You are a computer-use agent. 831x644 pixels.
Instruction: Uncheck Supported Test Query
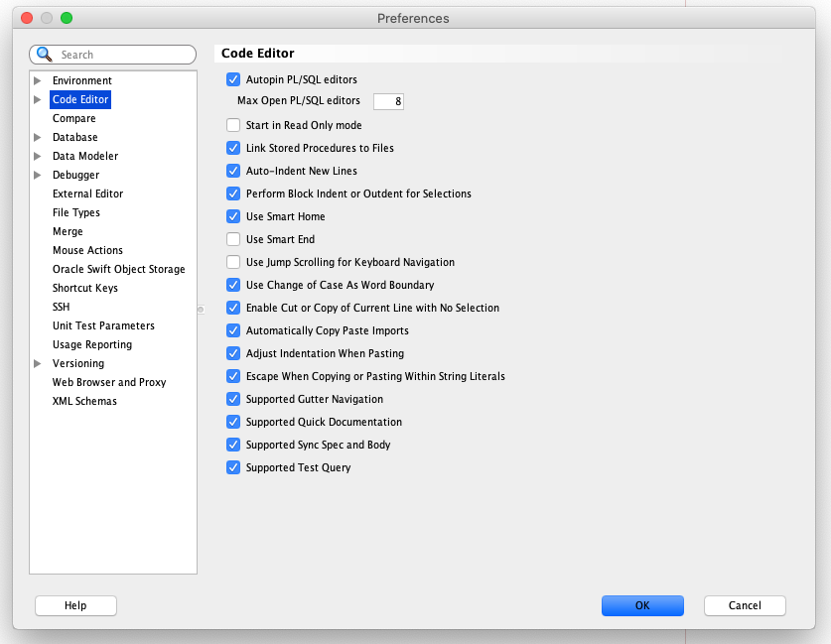point(233,467)
